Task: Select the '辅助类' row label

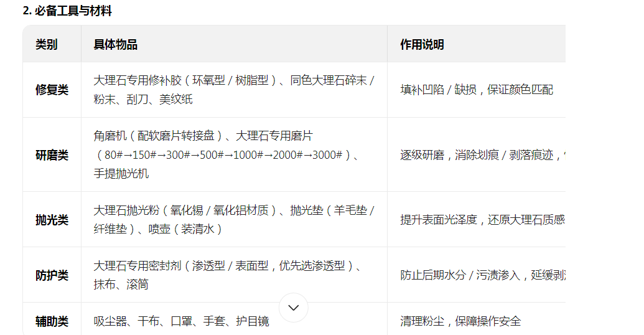Action: pyautogui.click(x=52, y=321)
